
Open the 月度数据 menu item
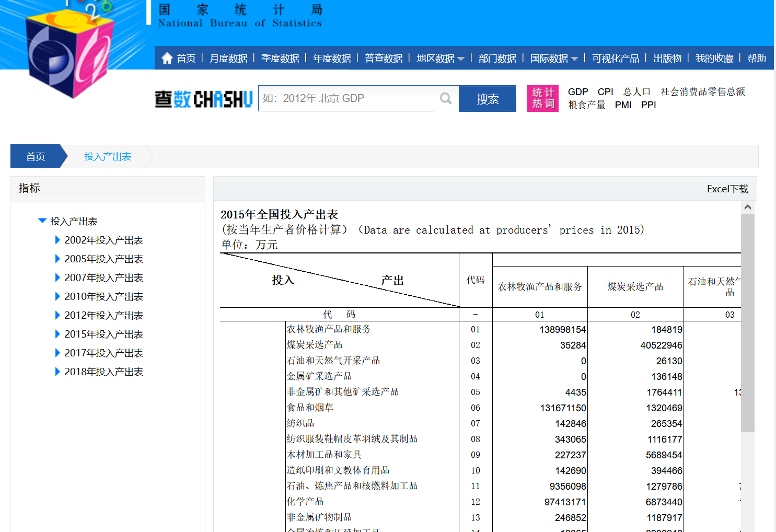coord(228,59)
